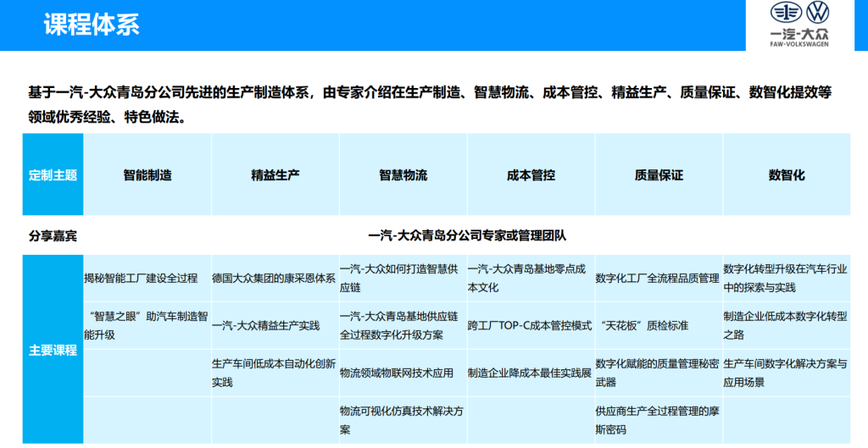Select the 精益生产 column header
Image resolution: width=868 pixels, height=448 pixels.
click(275, 175)
